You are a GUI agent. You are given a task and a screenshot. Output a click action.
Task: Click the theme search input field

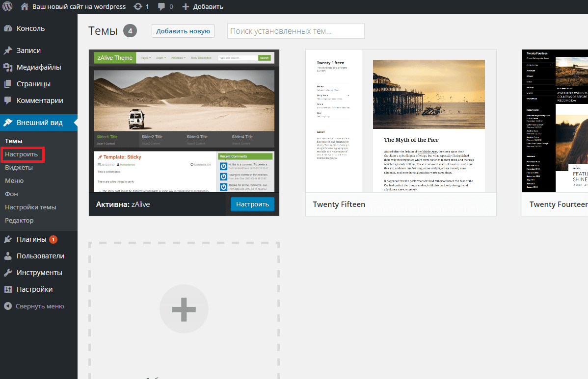click(295, 31)
